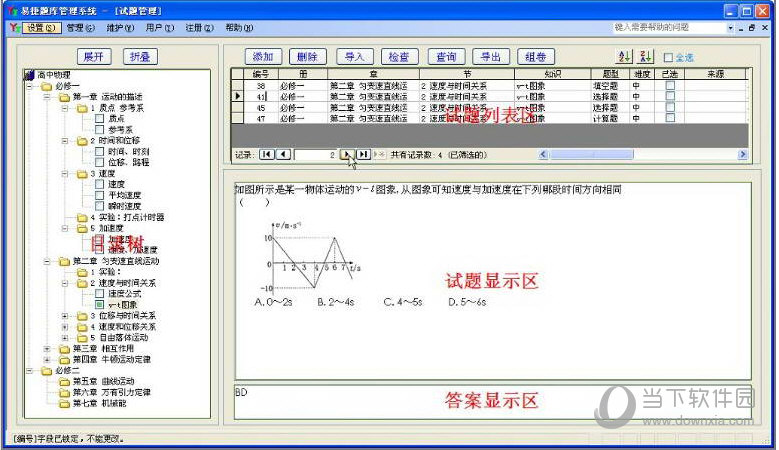Image resolution: width=779 pixels, height=450 pixels.
Task: Open the 帮助(H) menu
Action: 239,28
